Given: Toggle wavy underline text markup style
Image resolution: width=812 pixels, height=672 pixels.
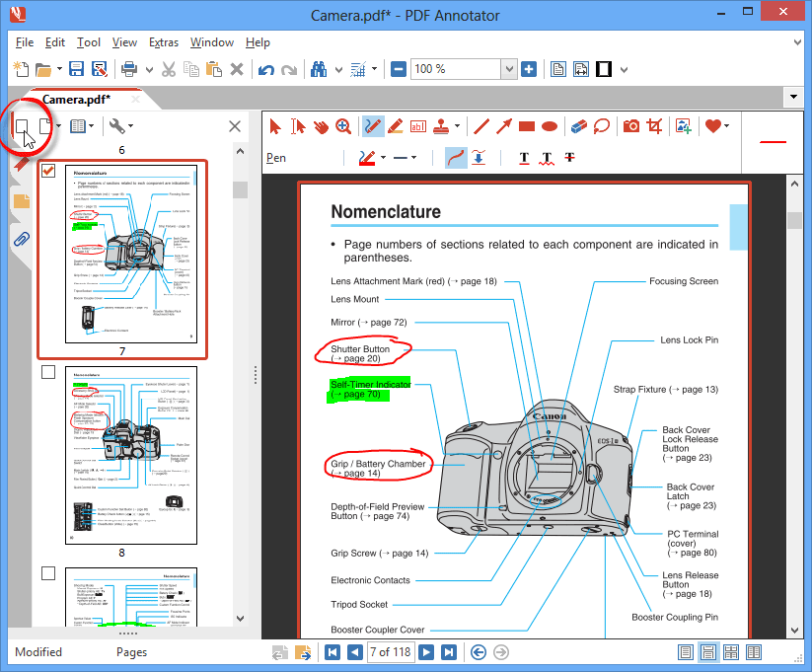Looking at the screenshot, I should pyautogui.click(x=547, y=158).
